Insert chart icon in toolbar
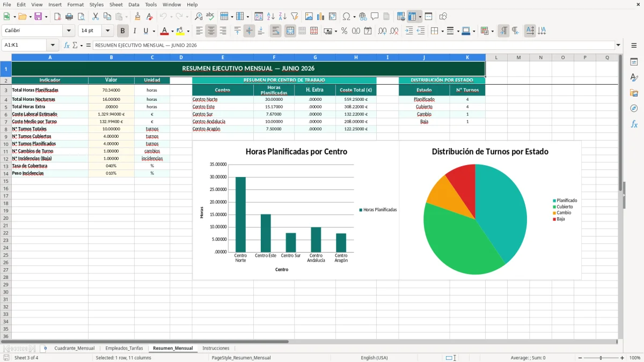This screenshot has height=362, width=644. [x=320, y=17]
